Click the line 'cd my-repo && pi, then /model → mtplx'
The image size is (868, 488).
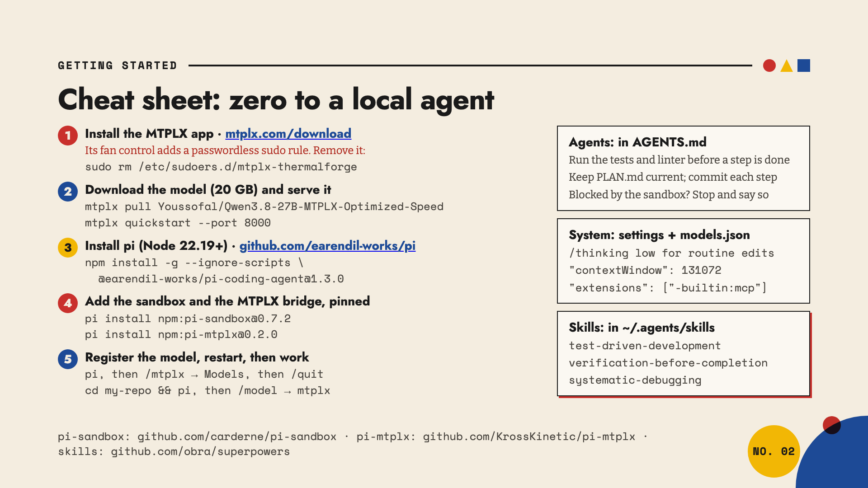tap(208, 391)
